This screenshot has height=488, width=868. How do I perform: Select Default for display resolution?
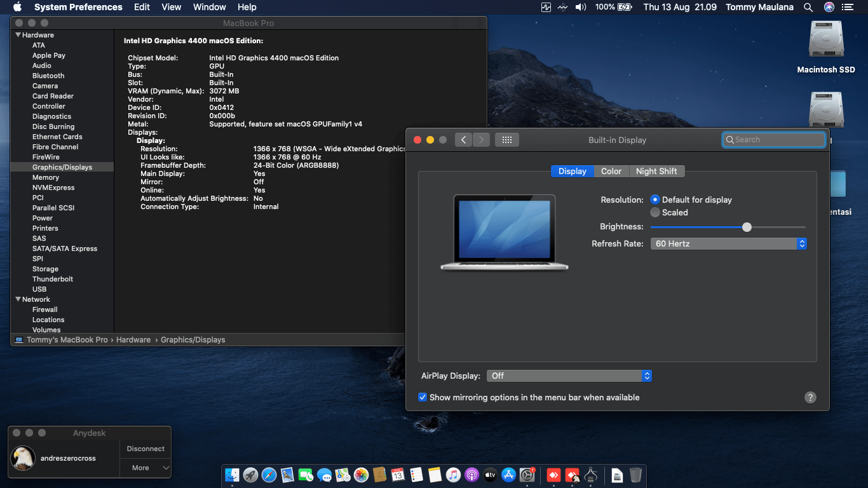(655, 200)
